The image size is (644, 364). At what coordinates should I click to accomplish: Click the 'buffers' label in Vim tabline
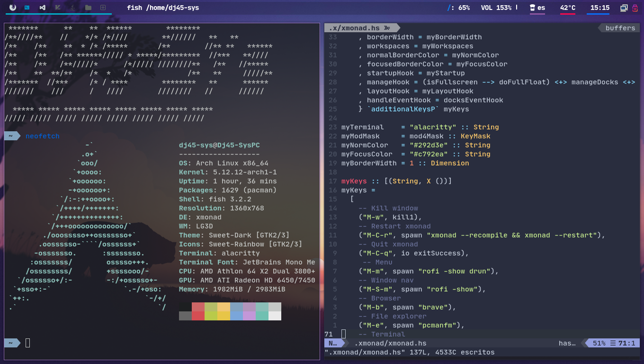point(620,28)
